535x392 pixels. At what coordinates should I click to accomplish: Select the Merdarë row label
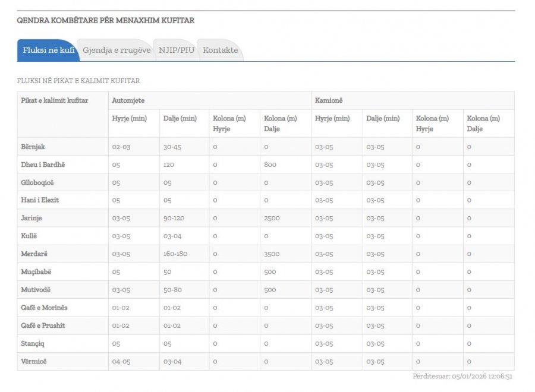[x=34, y=254]
